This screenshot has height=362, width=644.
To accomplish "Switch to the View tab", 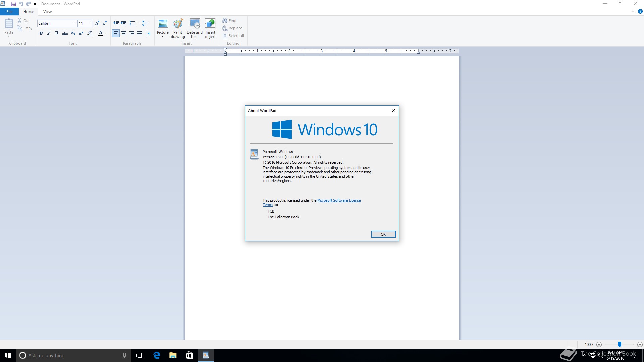I will click(47, 12).
